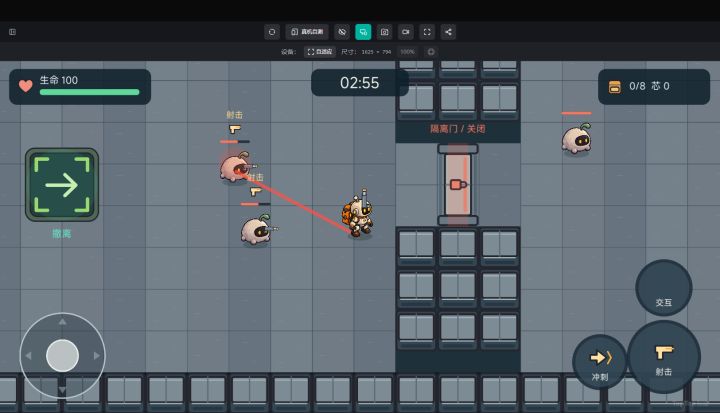Click the orange chest counter icon
The width and height of the screenshot is (720, 413).
[614, 86]
